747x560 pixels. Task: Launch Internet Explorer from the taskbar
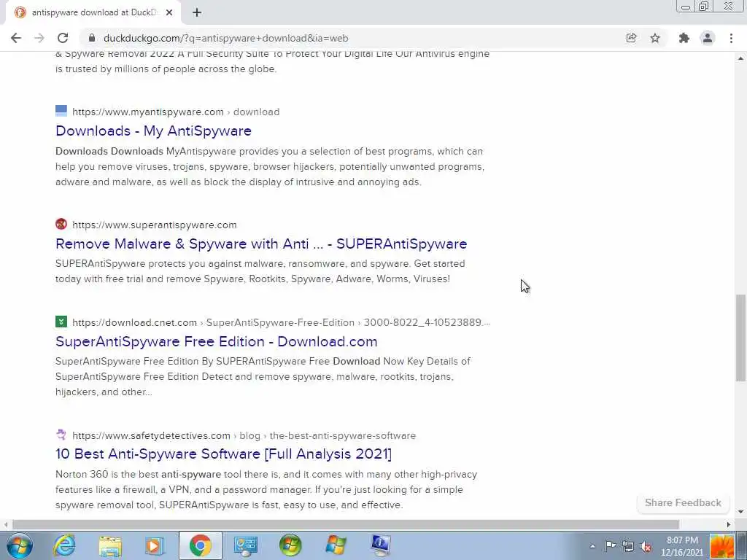65,545
